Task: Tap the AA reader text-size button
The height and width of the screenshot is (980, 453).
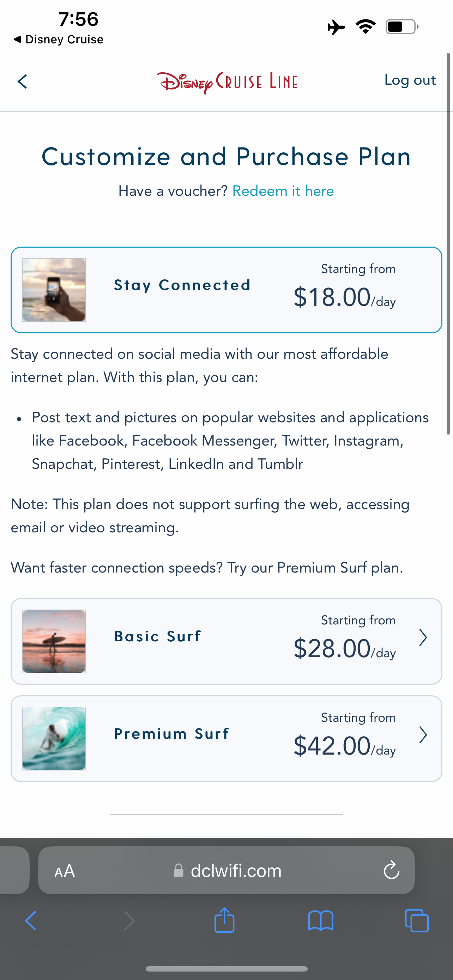Action: (x=65, y=871)
